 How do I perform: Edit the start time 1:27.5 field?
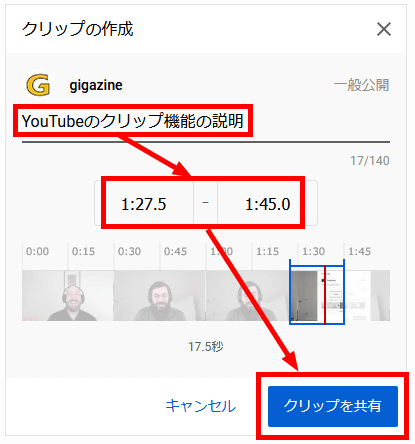(x=144, y=204)
